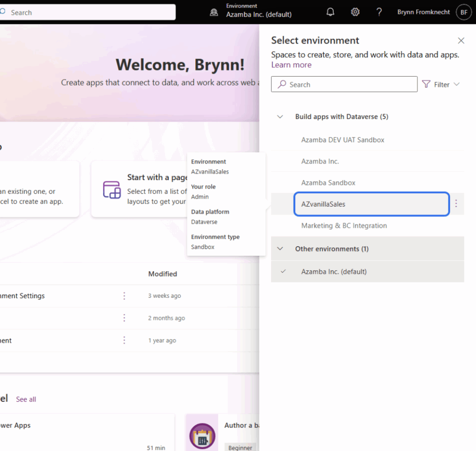The height and width of the screenshot is (451, 476).
Task: Click the BF user avatar
Action: pos(463,12)
